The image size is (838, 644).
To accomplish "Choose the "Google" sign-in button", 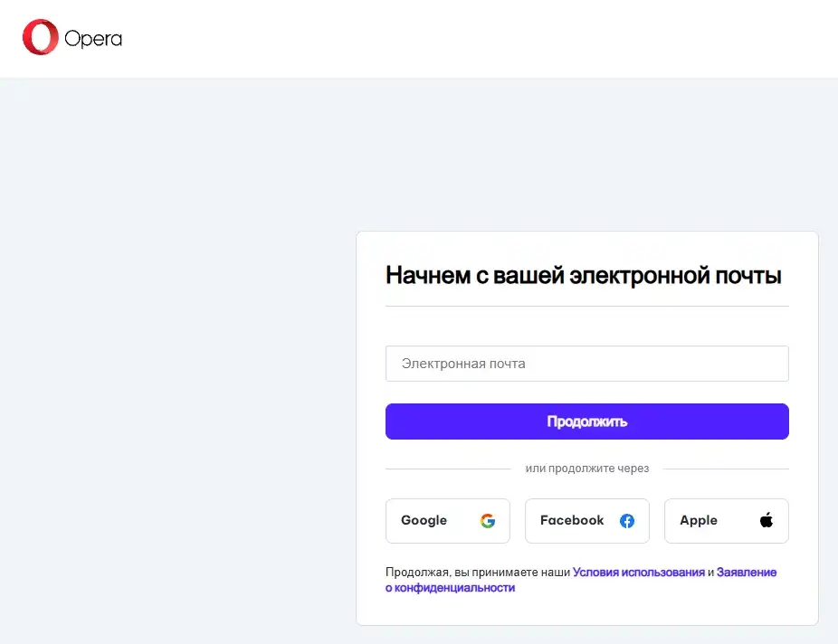I will pos(447,521).
